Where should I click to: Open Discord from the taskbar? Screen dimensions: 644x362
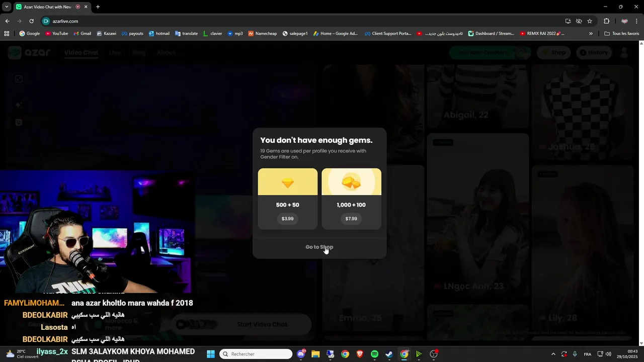click(x=301, y=354)
